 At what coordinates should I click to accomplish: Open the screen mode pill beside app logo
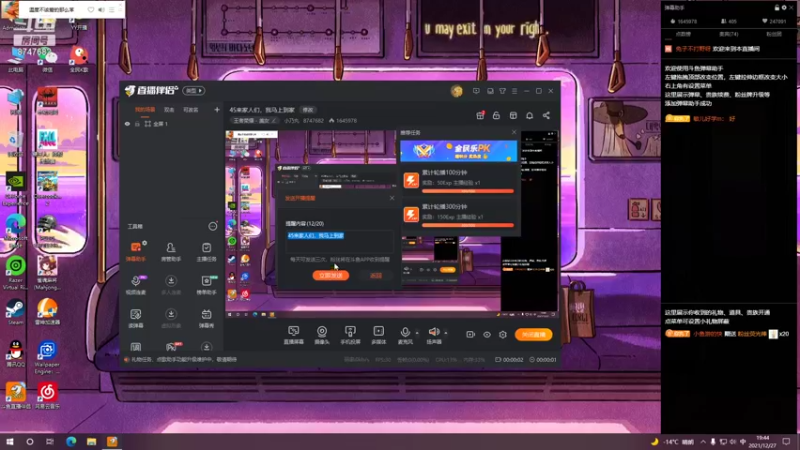click(x=194, y=91)
